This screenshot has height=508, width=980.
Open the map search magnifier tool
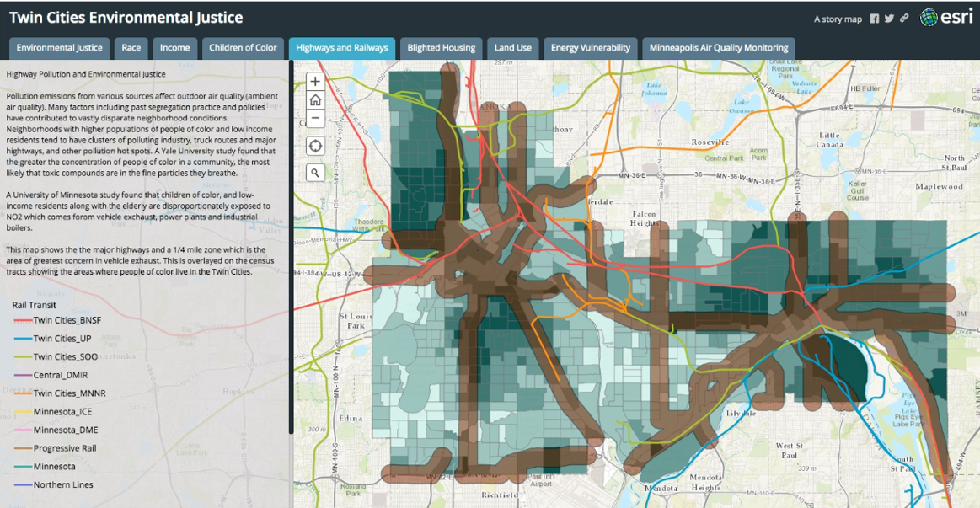point(315,173)
